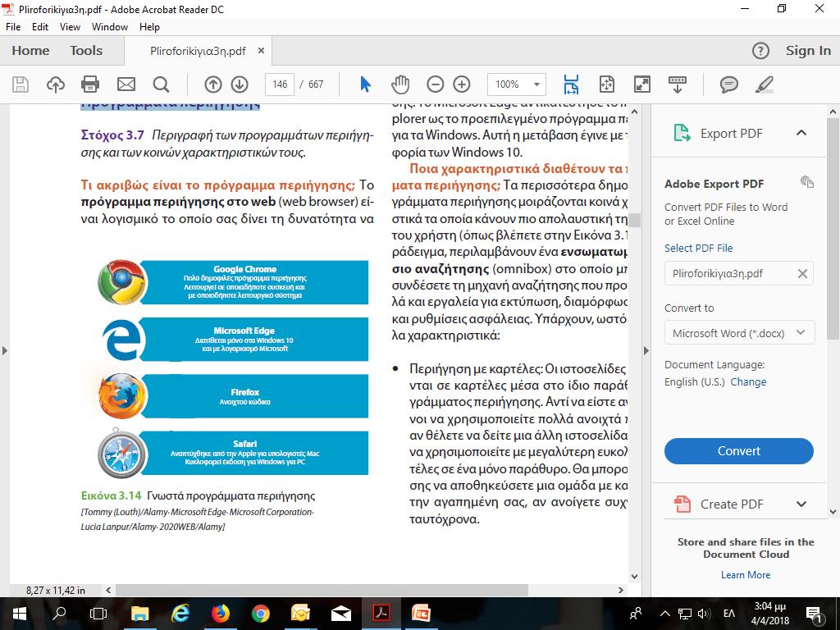Send file by email envelope icon
Viewport: 840px width, 630px height.
126,84
